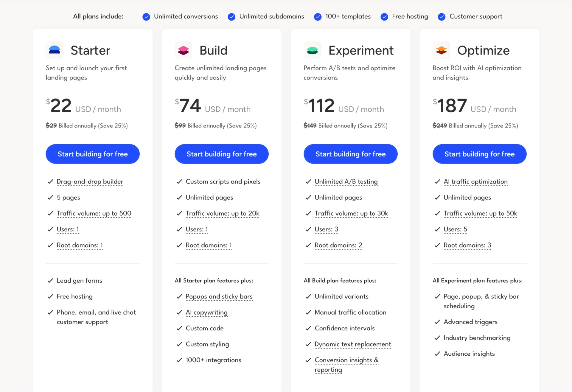This screenshot has height=392, width=572.
Task: Open the Dynamic text replacement link
Action: point(353,344)
